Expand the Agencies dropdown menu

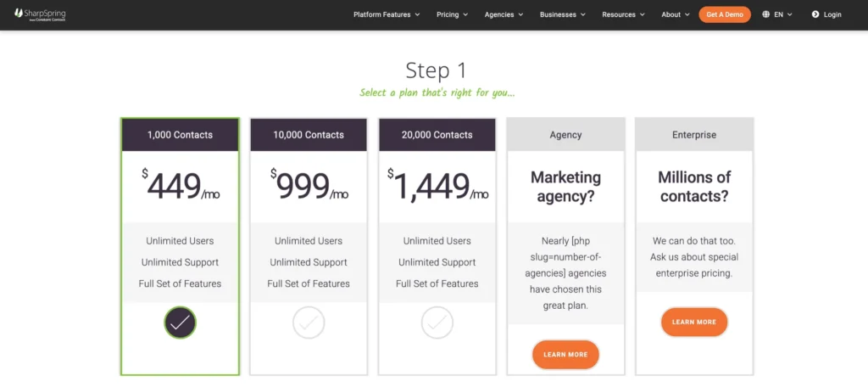[x=504, y=14]
